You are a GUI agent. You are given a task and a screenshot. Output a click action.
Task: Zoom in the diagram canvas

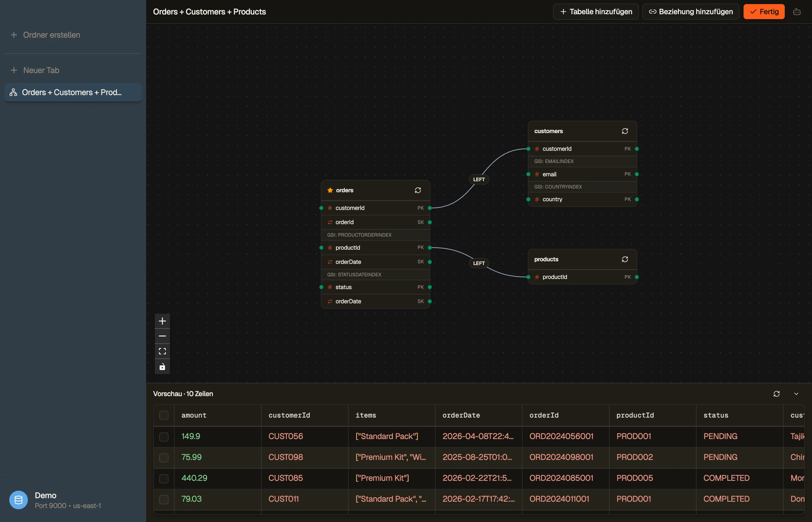(162, 321)
